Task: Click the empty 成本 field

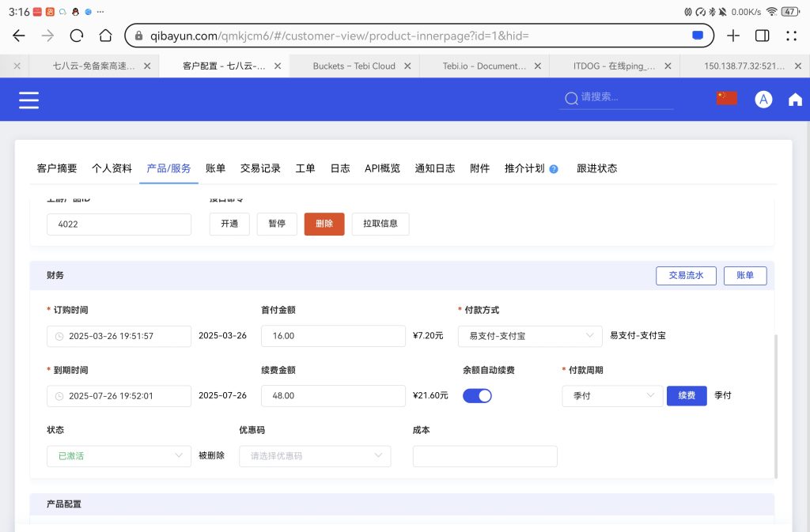Action: [485, 456]
